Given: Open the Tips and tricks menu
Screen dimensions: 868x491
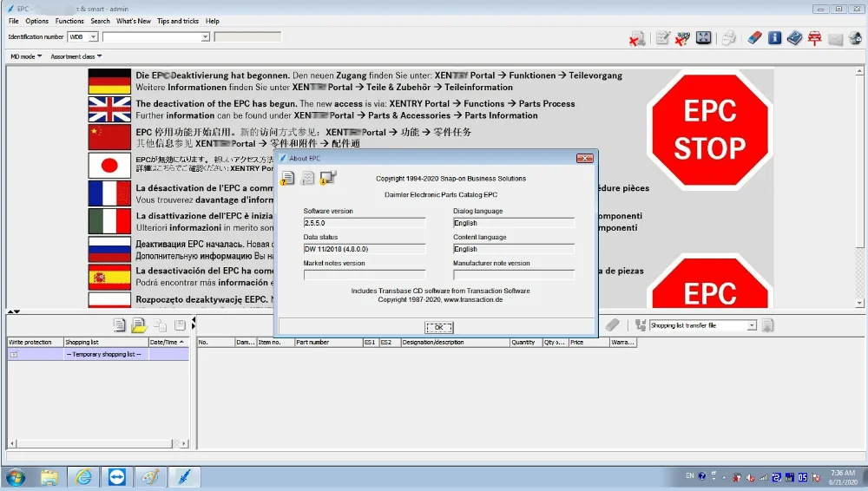Looking at the screenshot, I should 178,21.
